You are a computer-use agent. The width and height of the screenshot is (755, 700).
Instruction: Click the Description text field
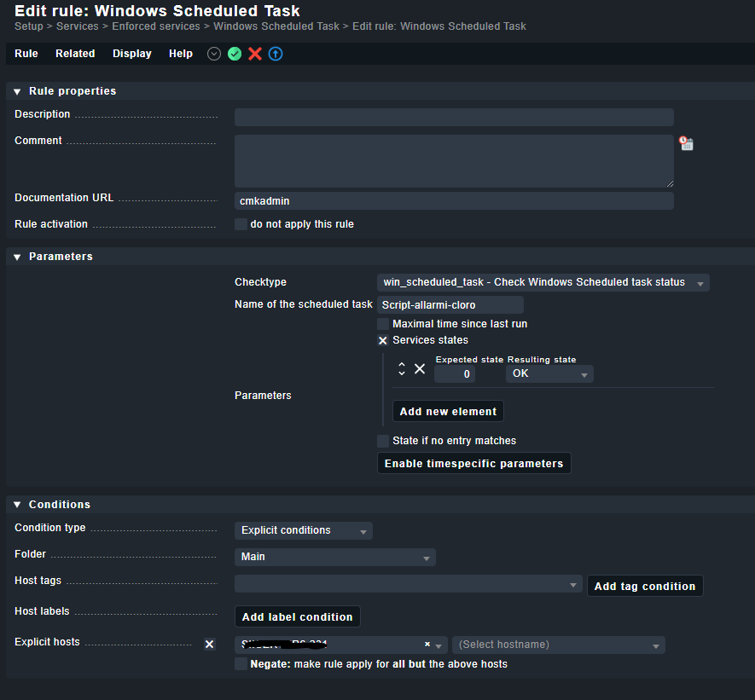tap(454, 117)
